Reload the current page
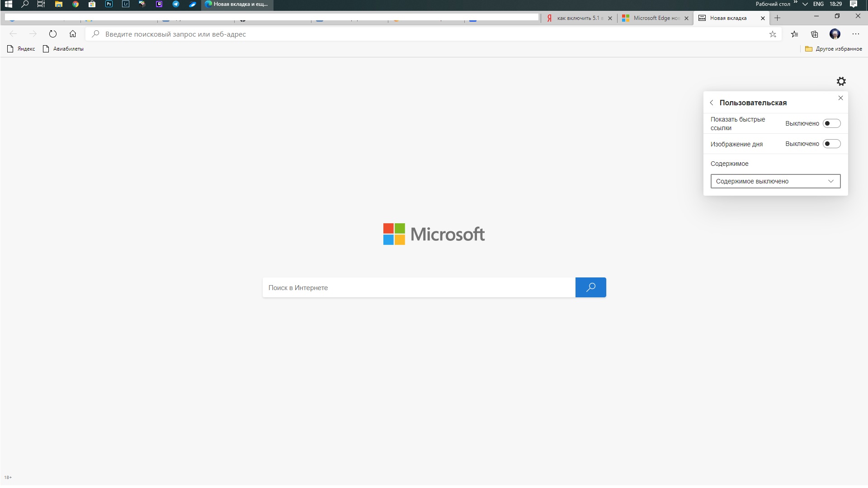This screenshot has width=868, height=488. pyautogui.click(x=53, y=34)
